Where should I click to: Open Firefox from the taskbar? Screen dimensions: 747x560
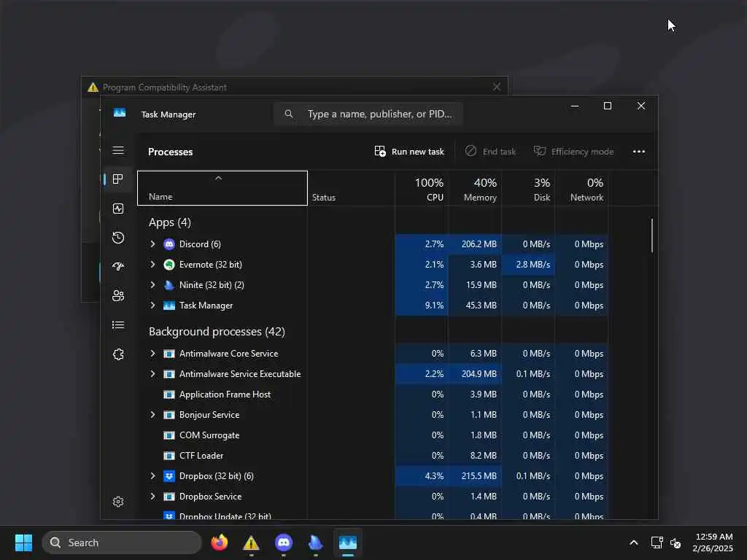point(219,542)
